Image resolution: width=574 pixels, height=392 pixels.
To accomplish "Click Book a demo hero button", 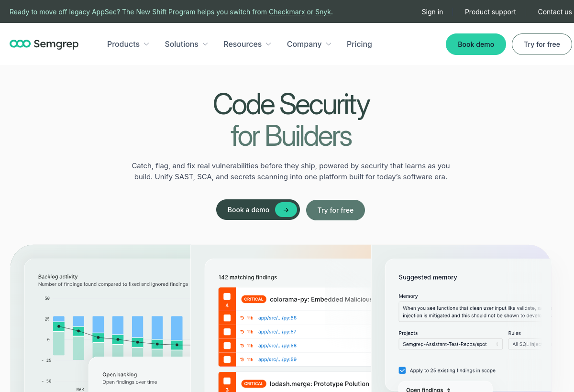I will coord(258,210).
